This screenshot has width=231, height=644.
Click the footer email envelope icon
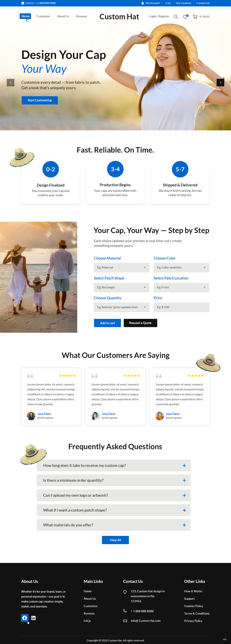click(125, 620)
